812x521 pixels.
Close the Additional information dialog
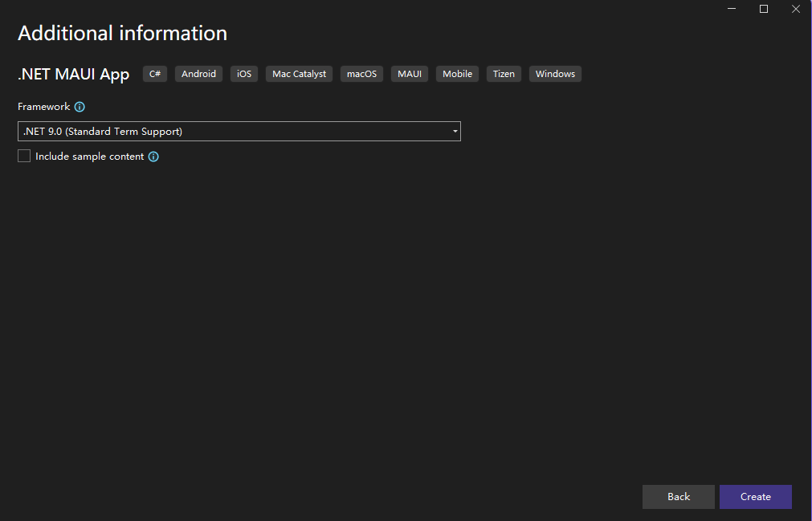(796, 9)
